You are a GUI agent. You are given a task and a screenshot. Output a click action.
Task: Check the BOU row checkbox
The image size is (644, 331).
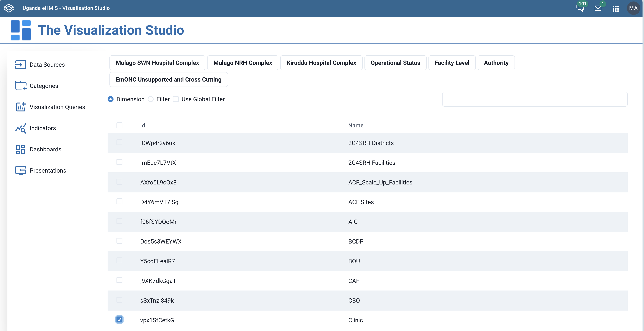(x=119, y=261)
